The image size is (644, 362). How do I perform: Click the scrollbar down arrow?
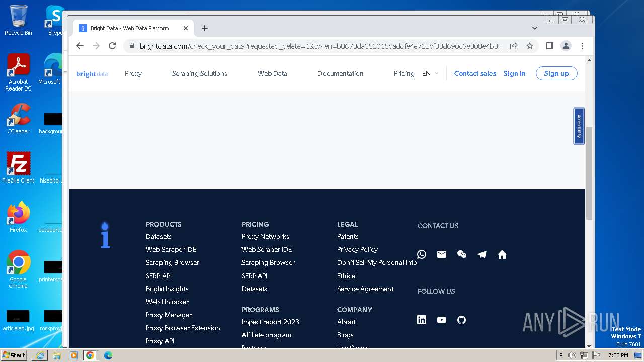click(589, 346)
